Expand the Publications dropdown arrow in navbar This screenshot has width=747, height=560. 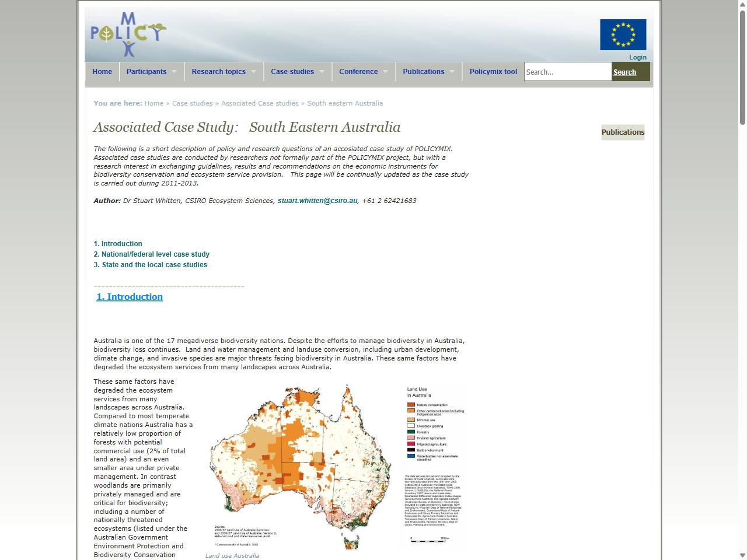click(x=452, y=71)
